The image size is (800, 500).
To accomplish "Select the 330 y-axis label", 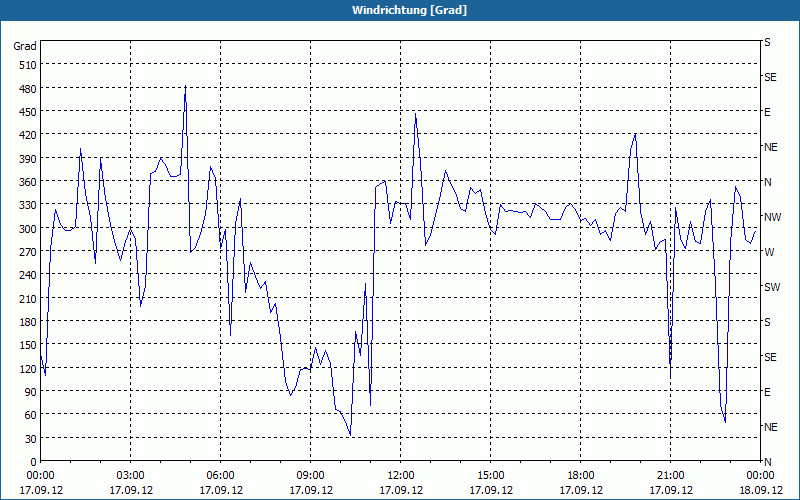I will [28, 205].
